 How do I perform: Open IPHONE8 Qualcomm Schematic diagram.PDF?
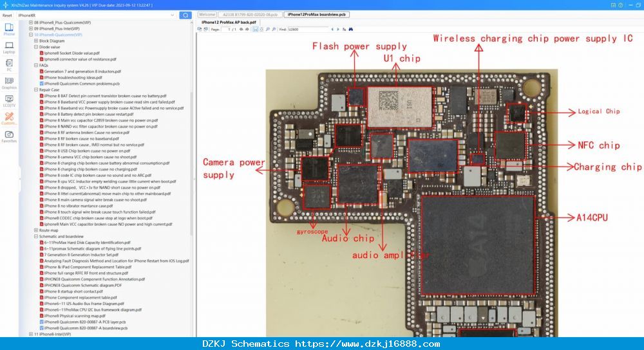click(x=83, y=285)
